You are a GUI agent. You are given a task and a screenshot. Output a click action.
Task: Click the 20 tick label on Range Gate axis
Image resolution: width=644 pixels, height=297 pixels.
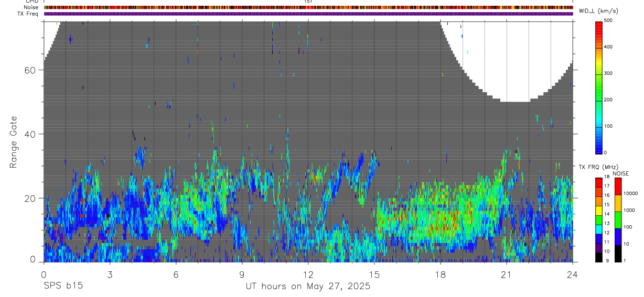pos(29,198)
